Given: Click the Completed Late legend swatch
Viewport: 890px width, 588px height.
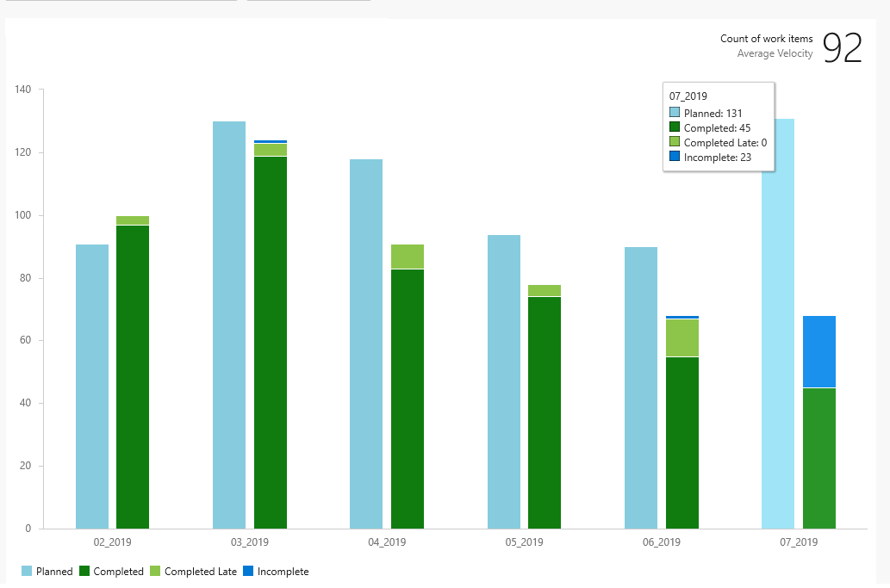Looking at the screenshot, I should [x=155, y=571].
